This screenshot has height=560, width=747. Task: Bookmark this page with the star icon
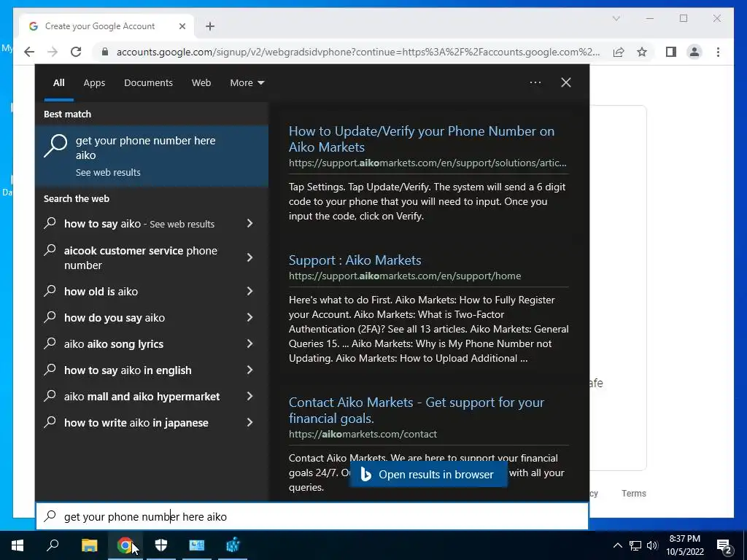[642, 52]
